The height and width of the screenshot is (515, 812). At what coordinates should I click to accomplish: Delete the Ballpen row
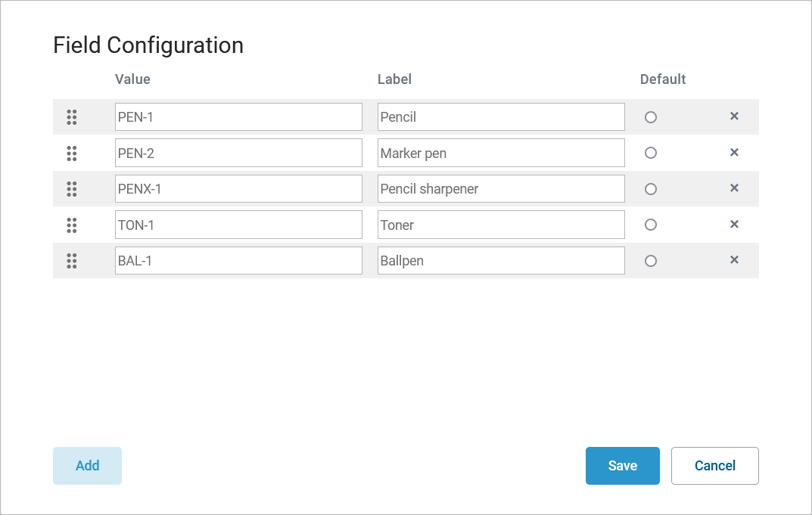(734, 260)
